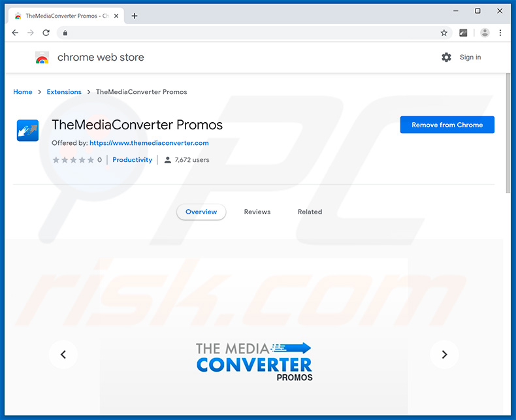Click the address bar

point(253,33)
